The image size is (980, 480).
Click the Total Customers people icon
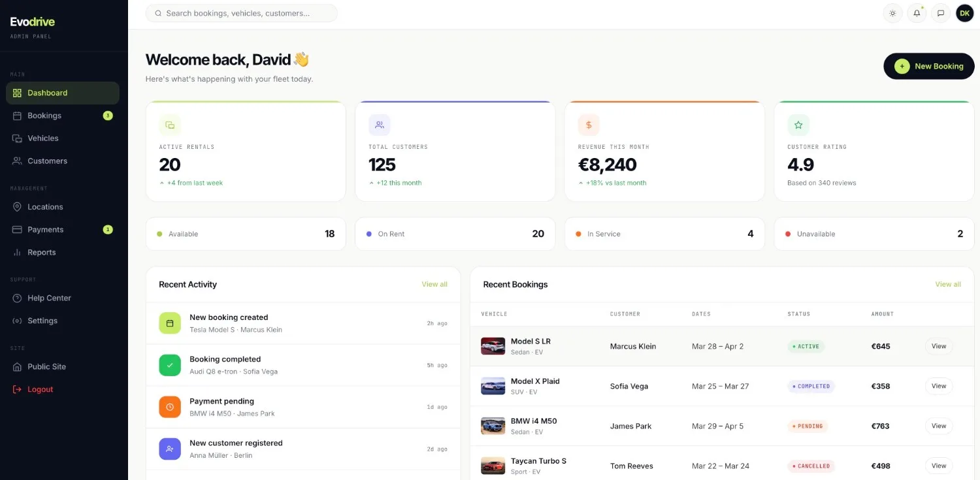click(380, 125)
